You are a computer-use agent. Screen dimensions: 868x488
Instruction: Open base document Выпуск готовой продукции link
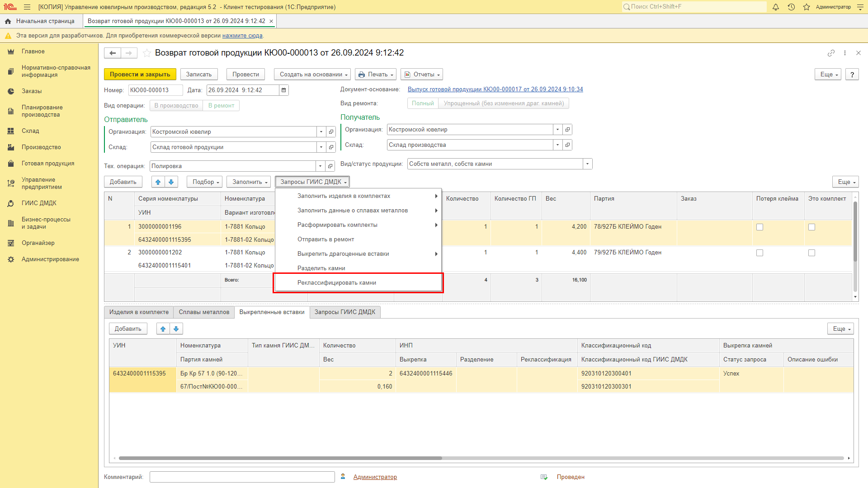495,89
